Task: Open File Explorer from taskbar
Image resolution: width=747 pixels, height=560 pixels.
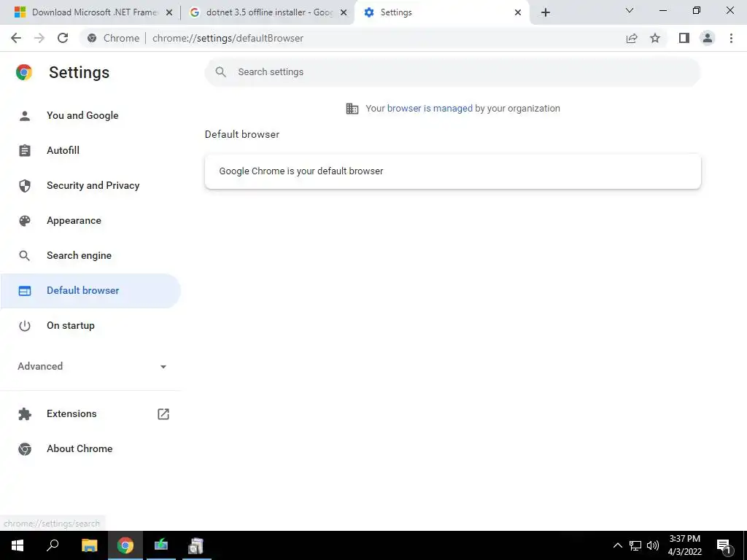Action: coord(90,545)
